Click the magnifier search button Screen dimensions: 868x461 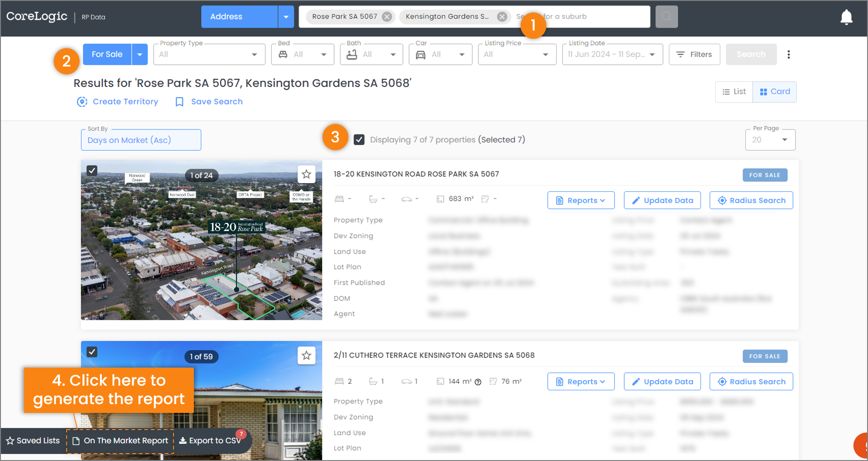[x=667, y=17]
